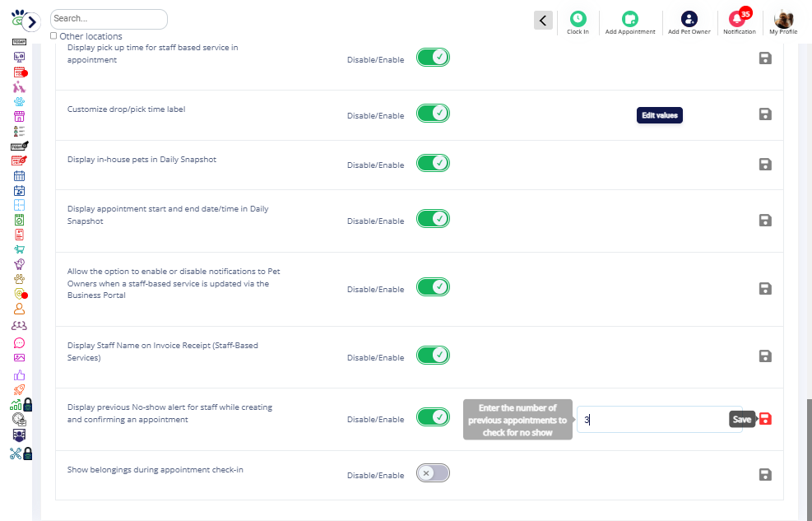Open the magenta storefront sidebar icon
The height and width of the screenshot is (521, 812).
tap(19, 117)
